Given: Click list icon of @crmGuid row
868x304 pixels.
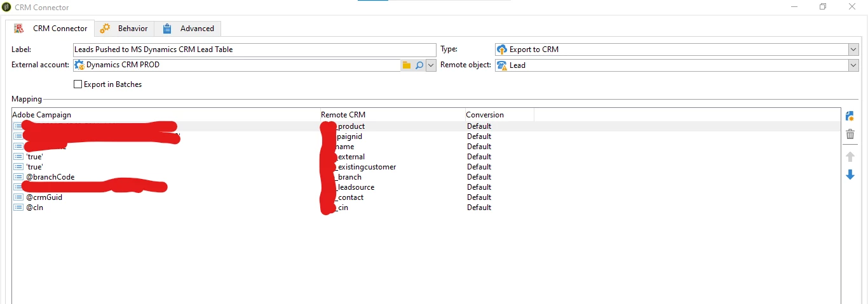Looking at the screenshot, I should point(18,197).
